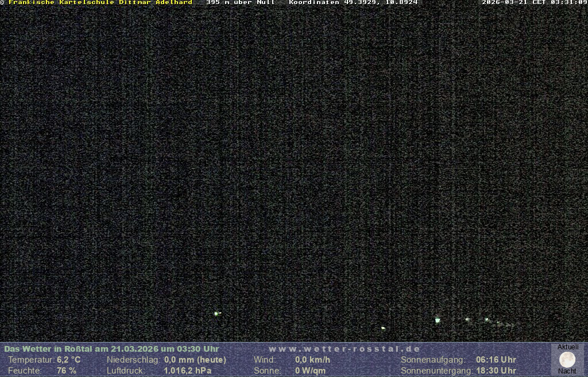Select the Feuchte value 76 %

click(x=67, y=371)
